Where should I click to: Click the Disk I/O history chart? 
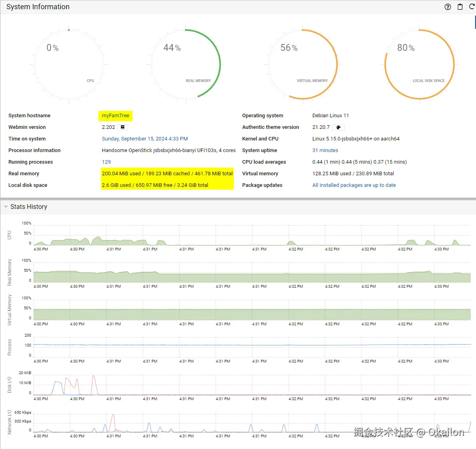(252, 385)
